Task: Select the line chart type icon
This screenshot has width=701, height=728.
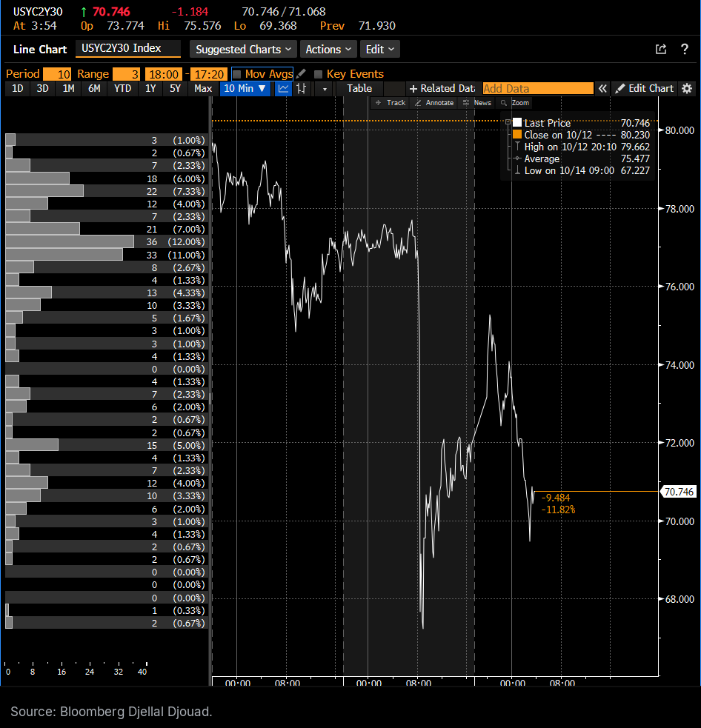Action: click(x=283, y=89)
